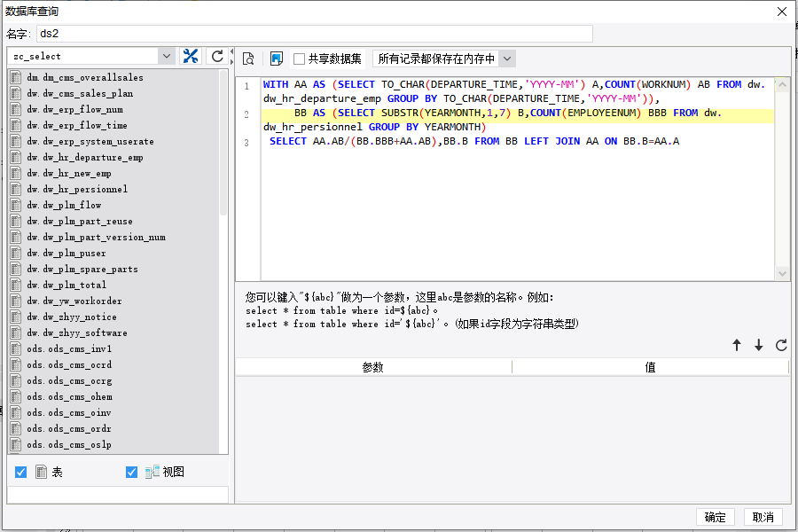Click the table search field below checkboxes
The image size is (798, 532).
pyautogui.click(x=118, y=495)
